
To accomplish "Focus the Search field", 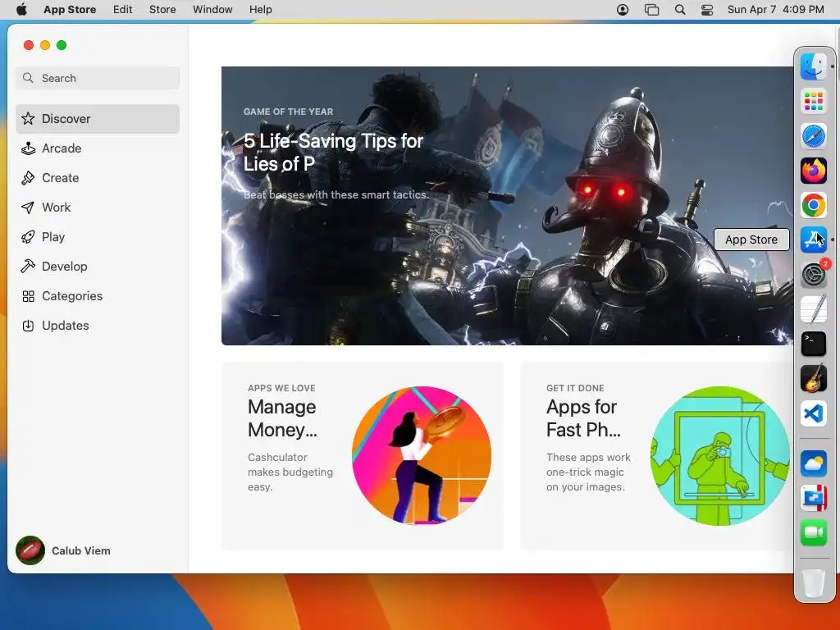I will (x=98, y=78).
